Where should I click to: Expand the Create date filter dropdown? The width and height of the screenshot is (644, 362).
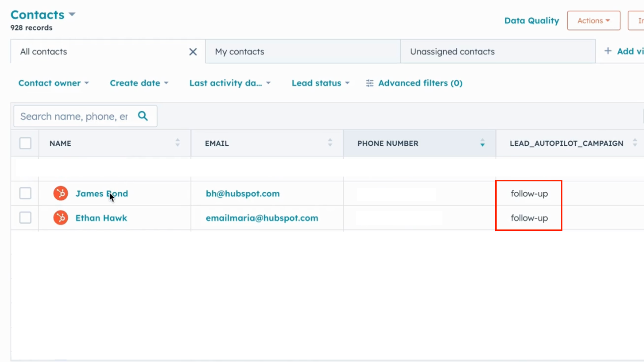[139, 83]
